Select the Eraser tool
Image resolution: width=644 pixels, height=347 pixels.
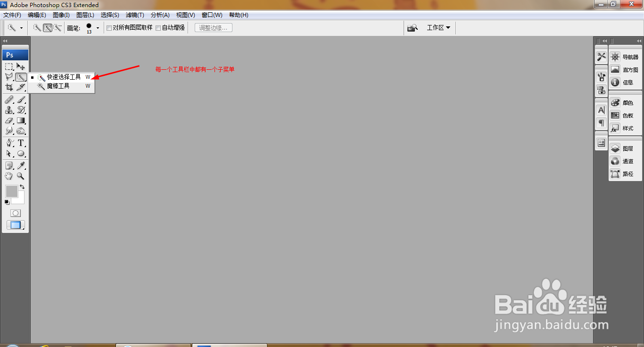[9, 121]
